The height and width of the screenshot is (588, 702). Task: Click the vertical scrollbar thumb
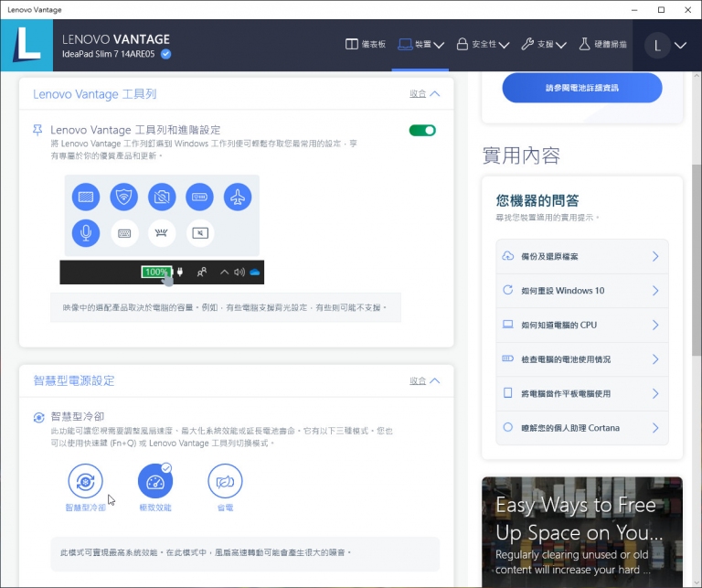pyautogui.click(x=697, y=260)
